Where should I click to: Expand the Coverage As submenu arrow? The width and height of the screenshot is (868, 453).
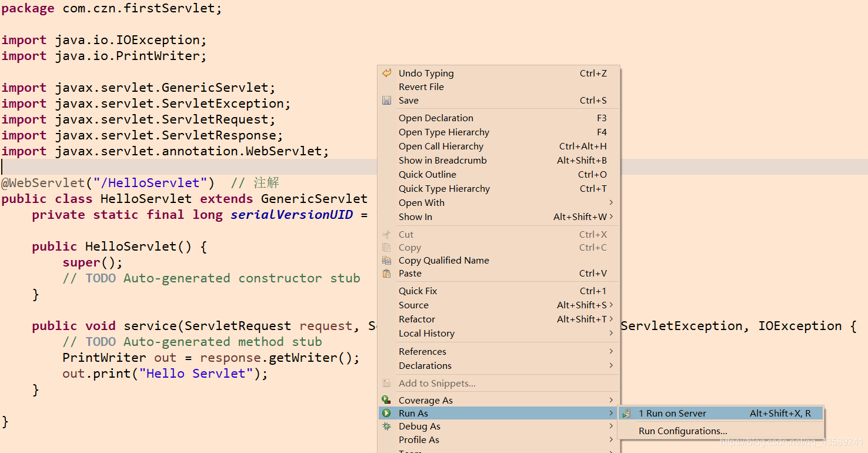pyautogui.click(x=612, y=401)
